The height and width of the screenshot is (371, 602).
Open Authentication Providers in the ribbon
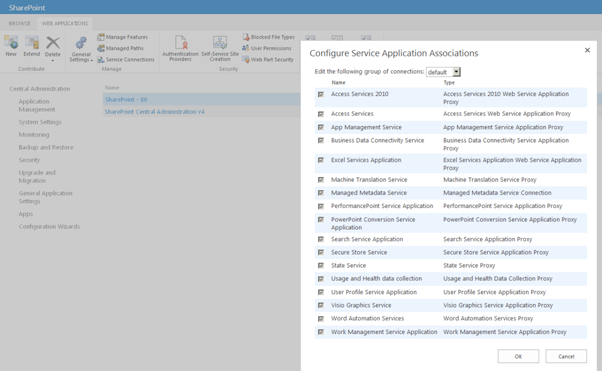point(180,48)
